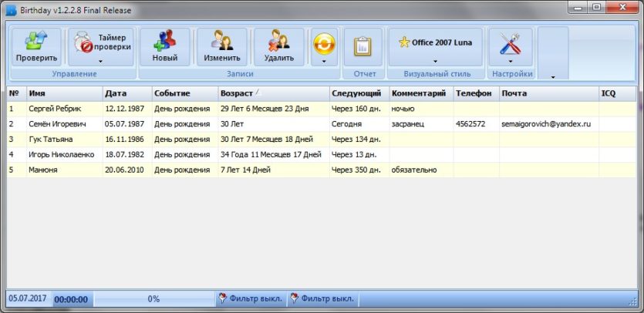Click the Через 134 дн. cell

[x=359, y=140]
